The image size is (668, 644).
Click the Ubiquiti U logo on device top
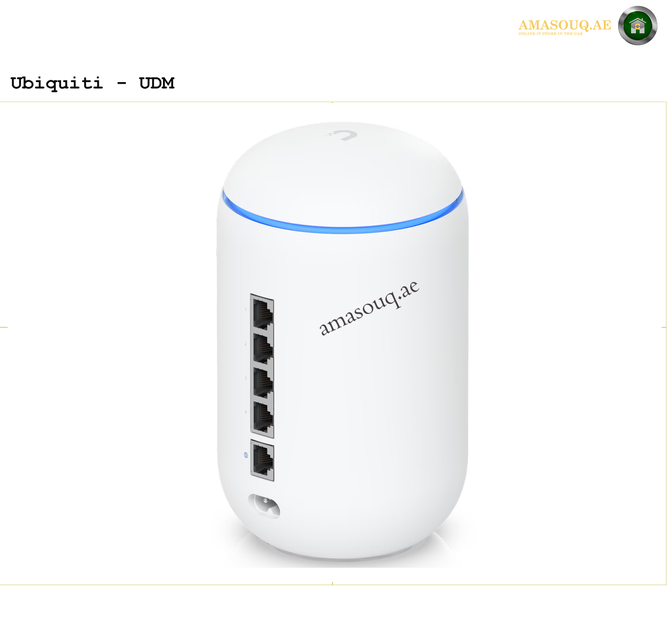pos(341,135)
